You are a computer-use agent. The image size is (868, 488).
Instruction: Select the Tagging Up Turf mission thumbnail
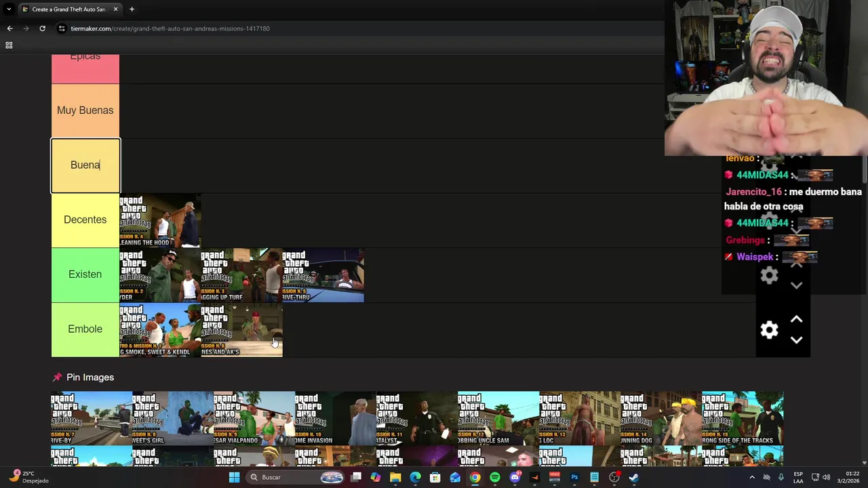click(x=241, y=275)
